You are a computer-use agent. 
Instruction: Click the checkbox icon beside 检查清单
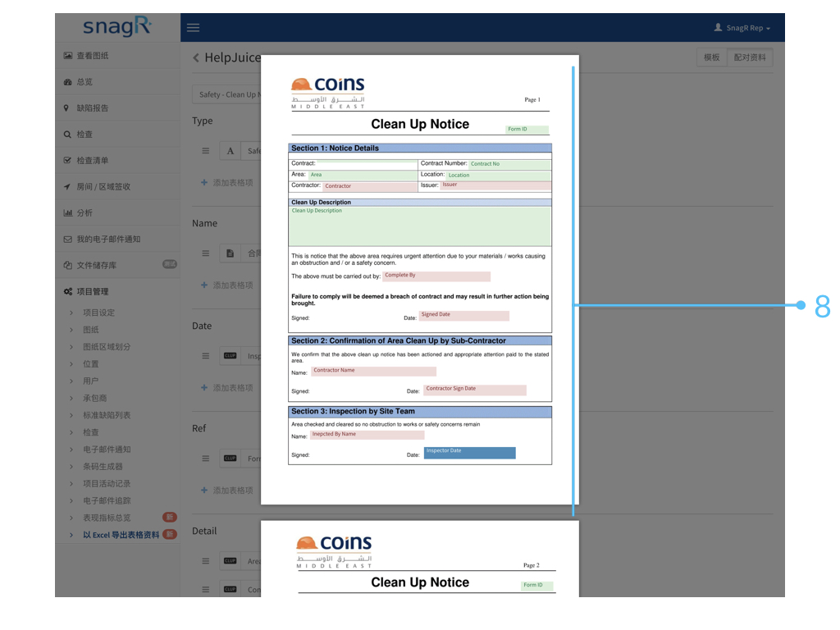point(67,160)
